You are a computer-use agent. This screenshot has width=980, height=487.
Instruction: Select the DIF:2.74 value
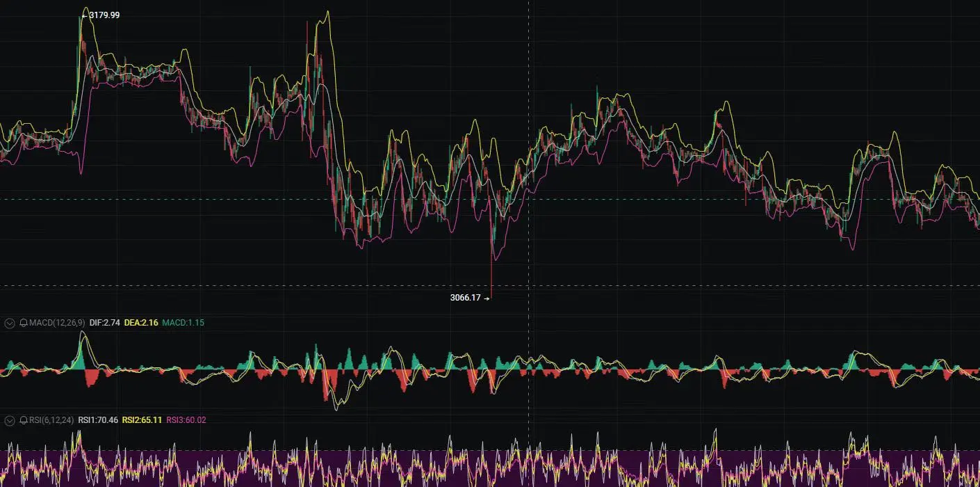105,323
